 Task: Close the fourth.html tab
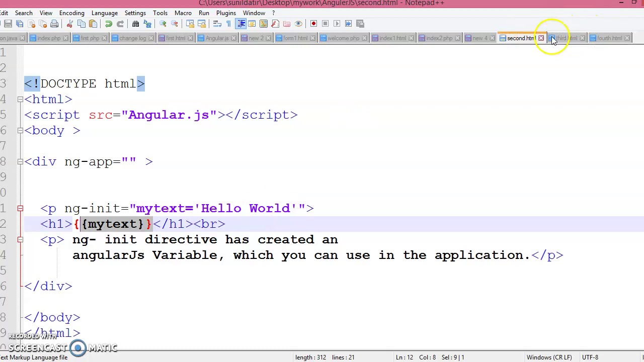click(x=627, y=38)
